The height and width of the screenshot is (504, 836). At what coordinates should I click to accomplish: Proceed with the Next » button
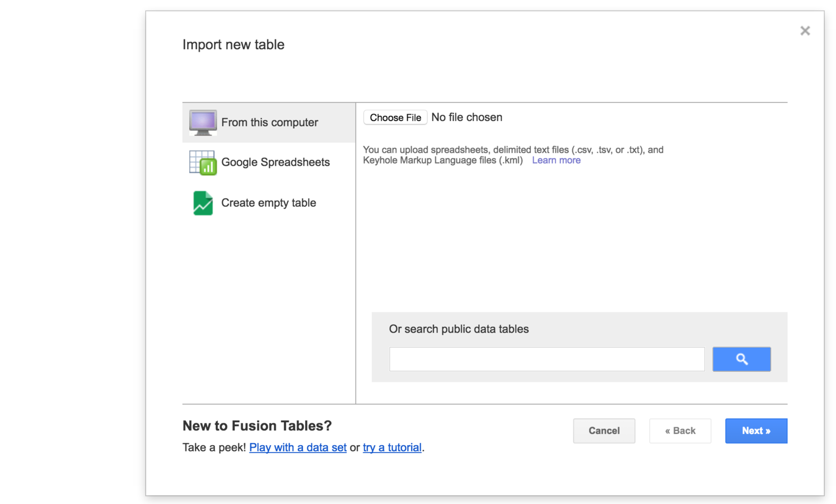(756, 431)
